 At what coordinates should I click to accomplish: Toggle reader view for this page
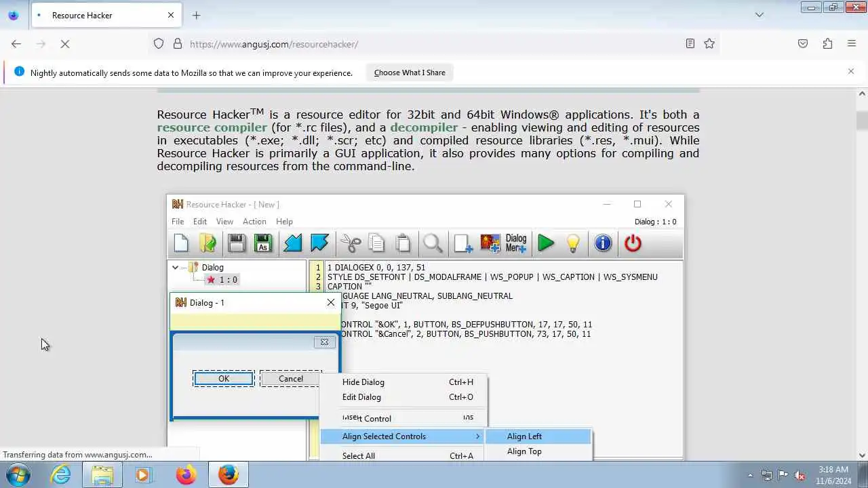click(x=690, y=43)
